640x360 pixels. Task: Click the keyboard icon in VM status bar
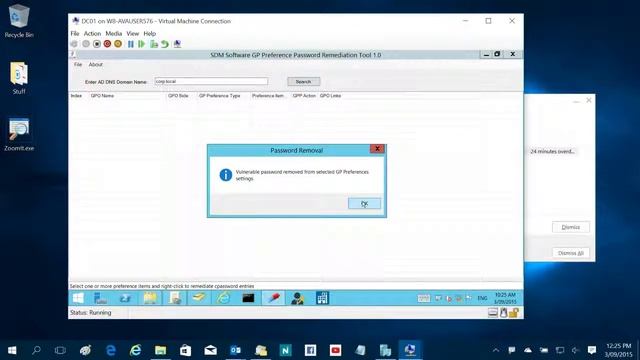point(493,313)
